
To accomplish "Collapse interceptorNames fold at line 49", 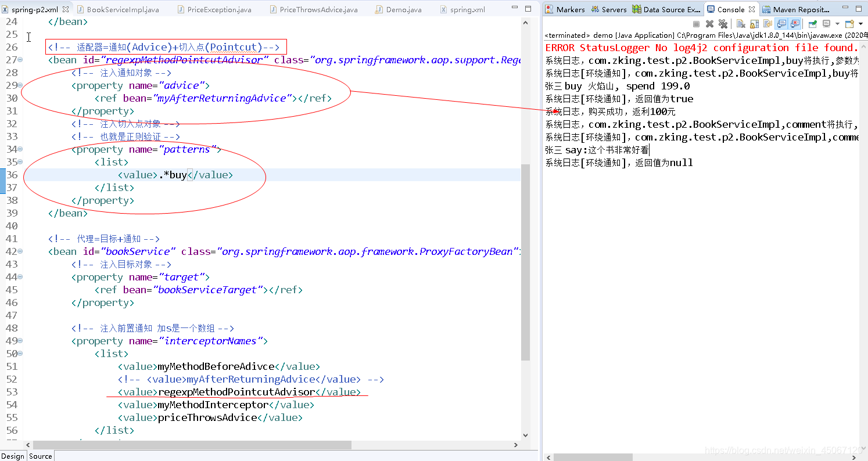I will coord(20,341).
